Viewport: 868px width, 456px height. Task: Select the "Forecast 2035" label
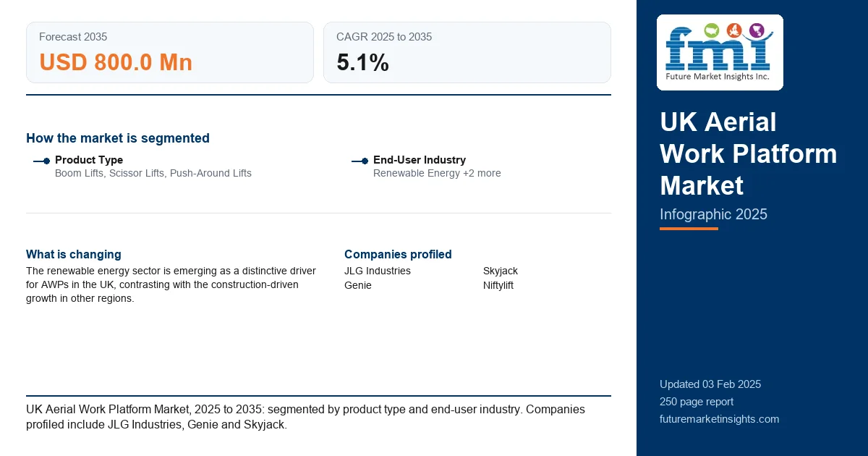73,37
